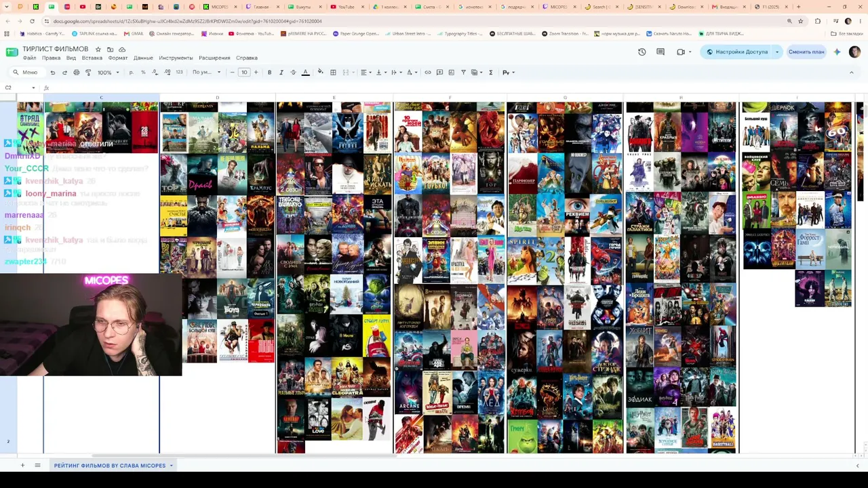The image size is (868, 488).
Task: Click the Сменить план button
Action: pos(806,52)
